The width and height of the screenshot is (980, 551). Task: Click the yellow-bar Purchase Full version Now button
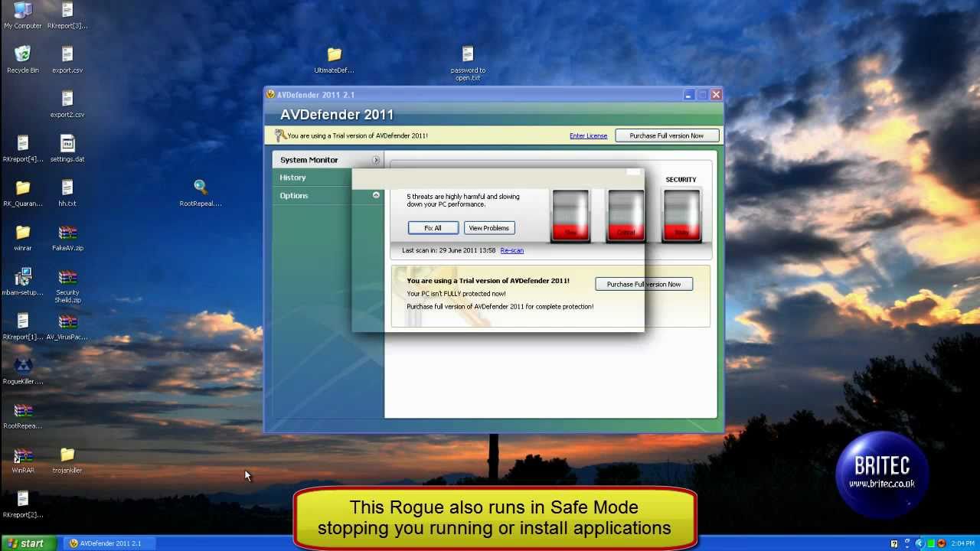pyautogui.click(x=666, y=135)
